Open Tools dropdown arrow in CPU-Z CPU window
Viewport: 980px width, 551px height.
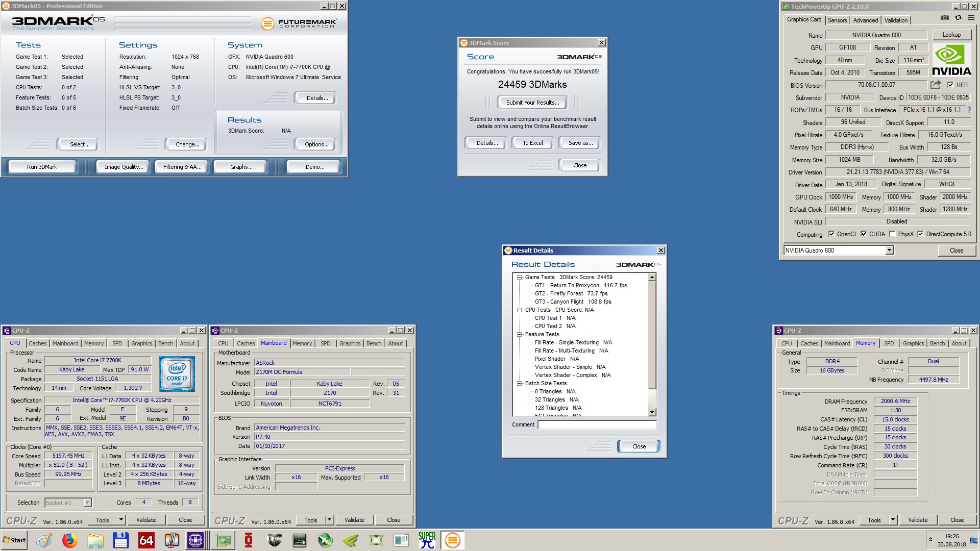[x=121, y=520]
